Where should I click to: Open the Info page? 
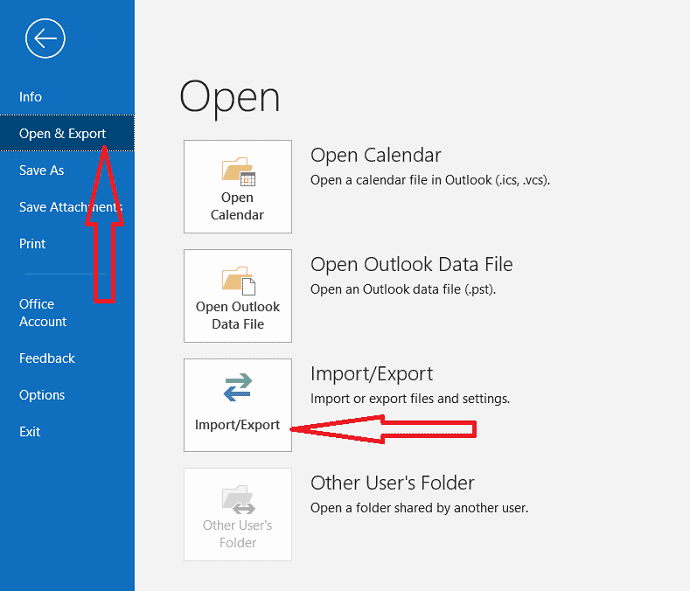point(30,97)
